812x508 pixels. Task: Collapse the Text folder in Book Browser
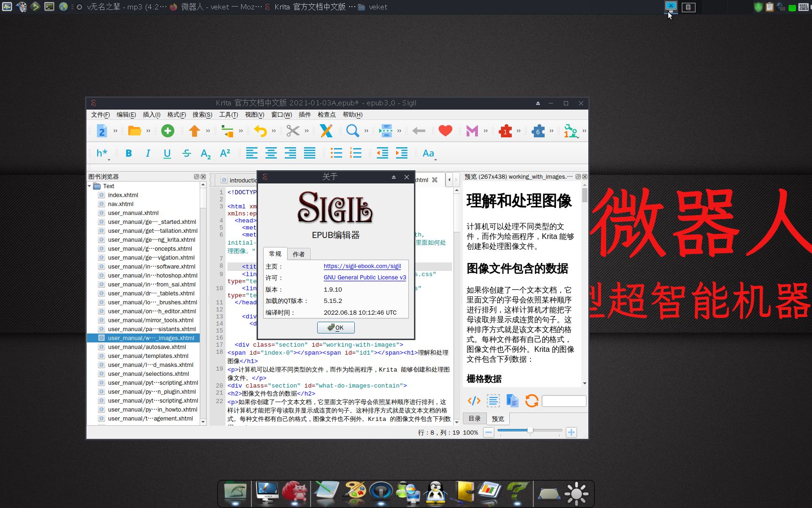point(89,186)
